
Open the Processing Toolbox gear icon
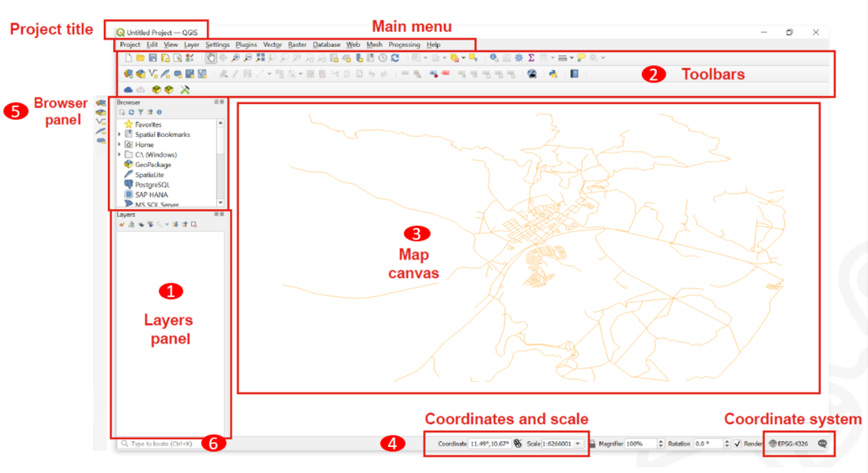519,58
